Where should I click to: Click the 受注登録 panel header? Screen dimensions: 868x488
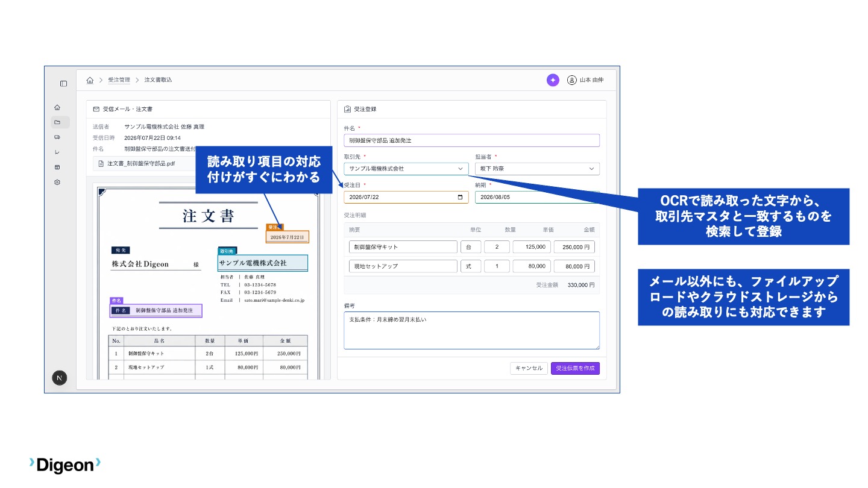(x=471, y=109)
